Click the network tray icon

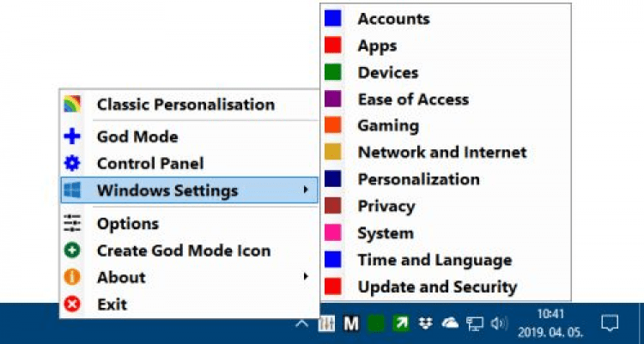click(x=475, y=324)
